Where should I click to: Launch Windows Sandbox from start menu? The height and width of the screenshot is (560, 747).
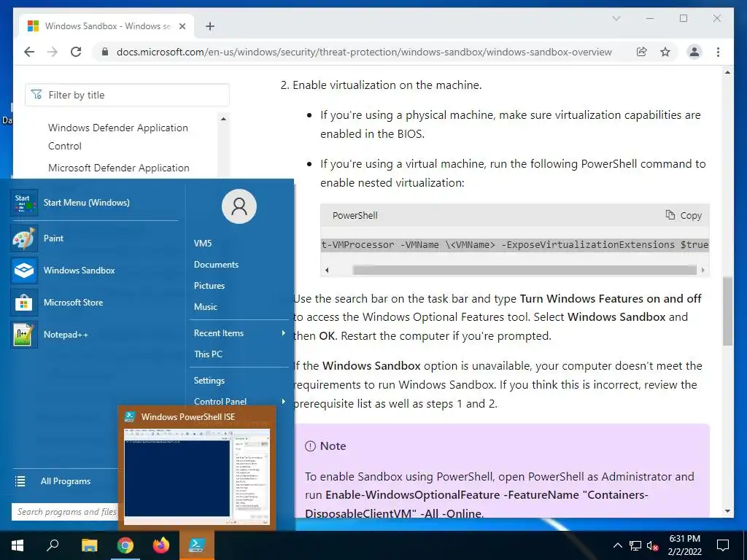click(x=94, y=271)
